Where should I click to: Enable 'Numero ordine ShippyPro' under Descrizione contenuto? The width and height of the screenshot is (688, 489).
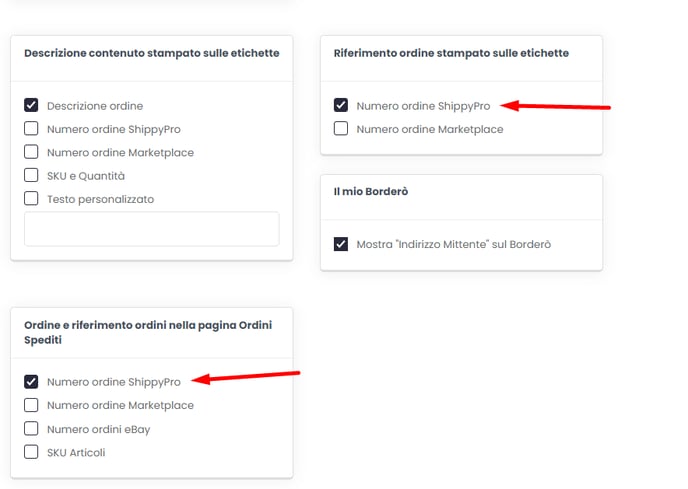[x=31, y=129]
